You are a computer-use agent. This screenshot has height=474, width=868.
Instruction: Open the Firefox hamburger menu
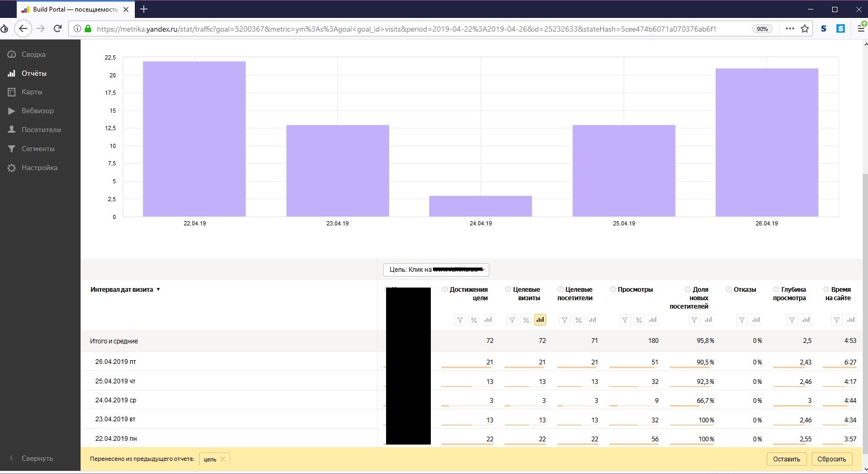(x=861, y=28)
